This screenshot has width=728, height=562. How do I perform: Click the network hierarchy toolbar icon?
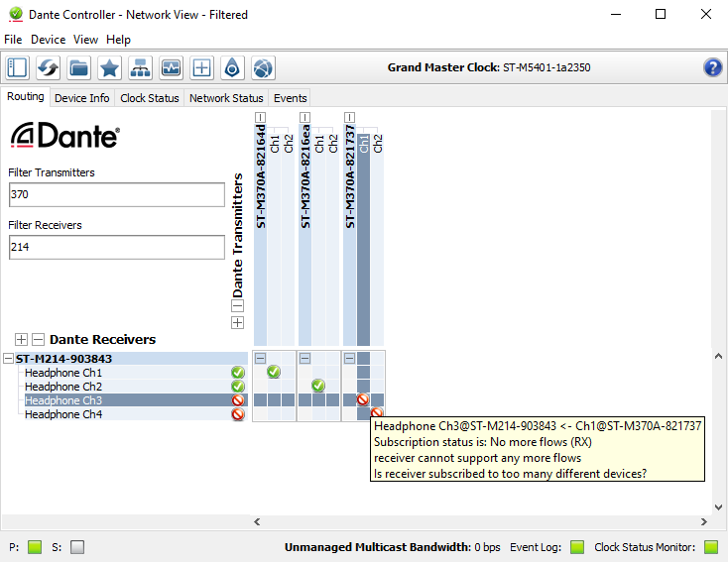point(140,67)
